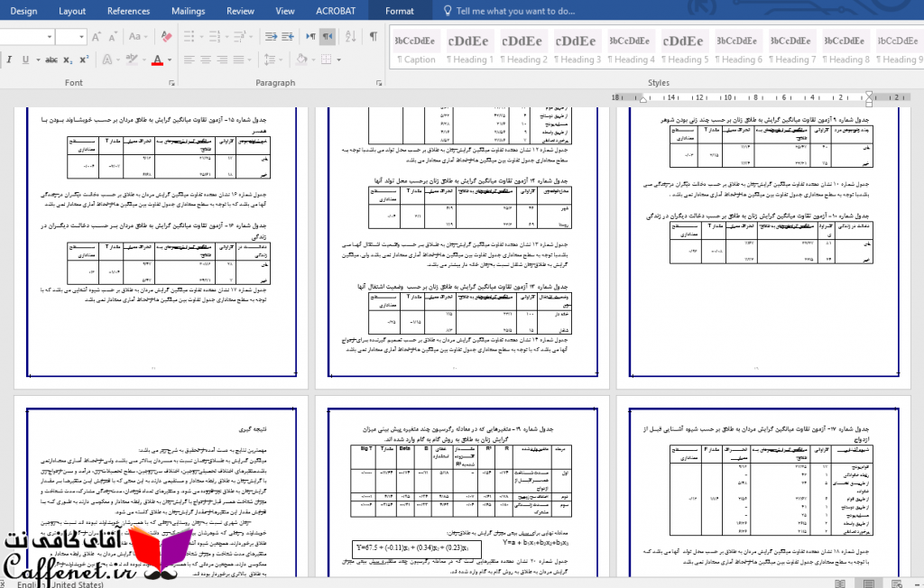The image size is (924, 588).
Task: Center align the paragraph
Action: tap(206, 60)
